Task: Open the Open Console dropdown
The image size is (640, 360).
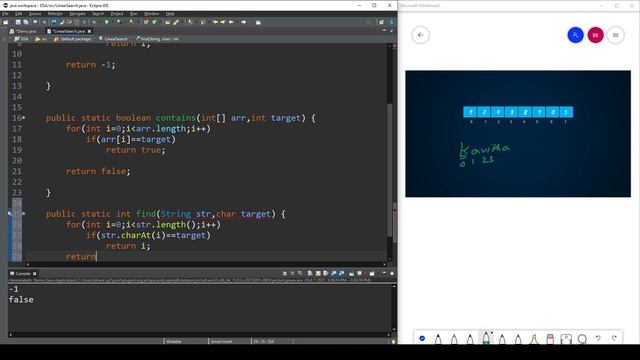Action: pyautogui.click(x=372, y=273)
